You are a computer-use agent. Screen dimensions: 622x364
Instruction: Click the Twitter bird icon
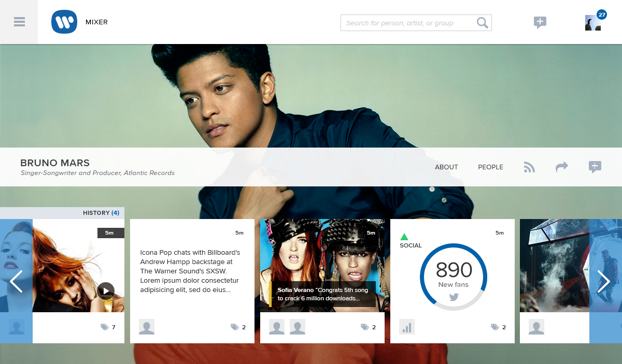tap(454, 297)
